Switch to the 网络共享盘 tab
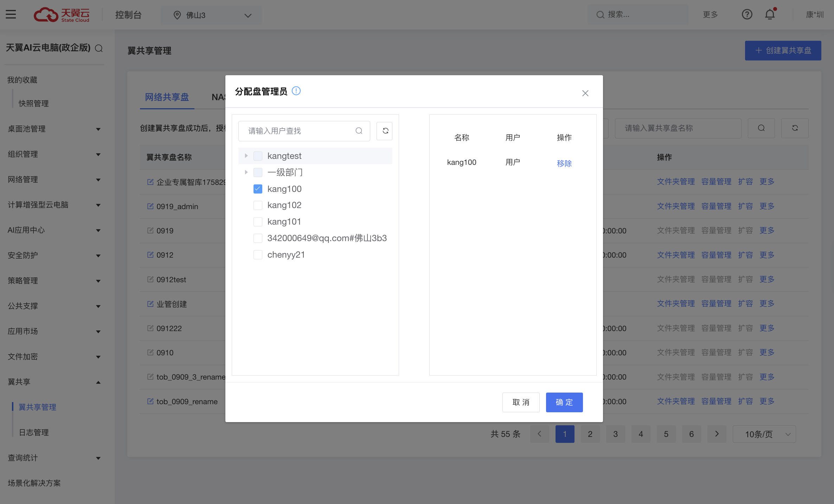 click(167, 97)
